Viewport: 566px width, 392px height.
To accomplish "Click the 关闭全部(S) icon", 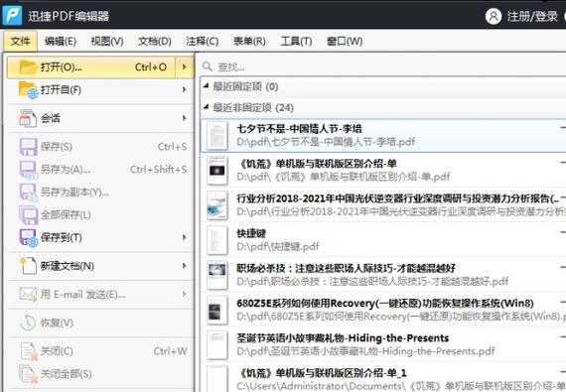I will point(29,374).
